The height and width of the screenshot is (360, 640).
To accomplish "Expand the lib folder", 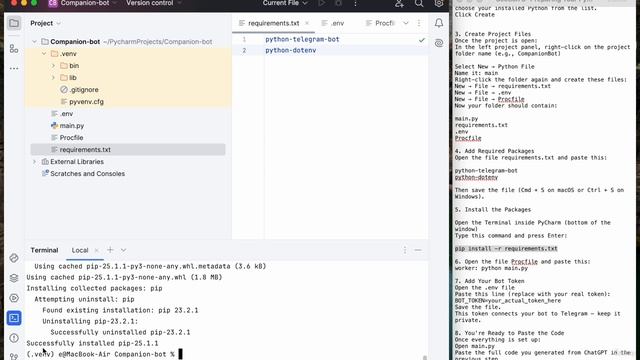I will click(53, 78).
